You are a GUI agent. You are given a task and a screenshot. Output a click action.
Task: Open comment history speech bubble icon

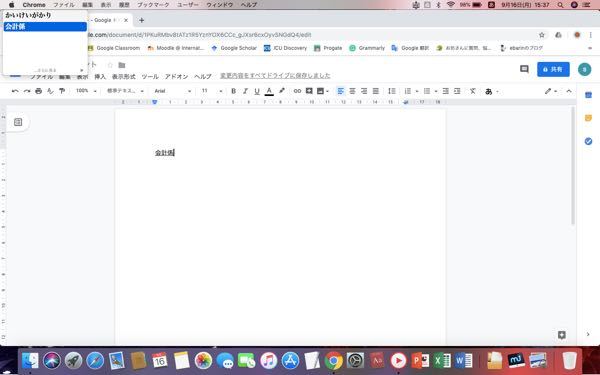point(524,69)
